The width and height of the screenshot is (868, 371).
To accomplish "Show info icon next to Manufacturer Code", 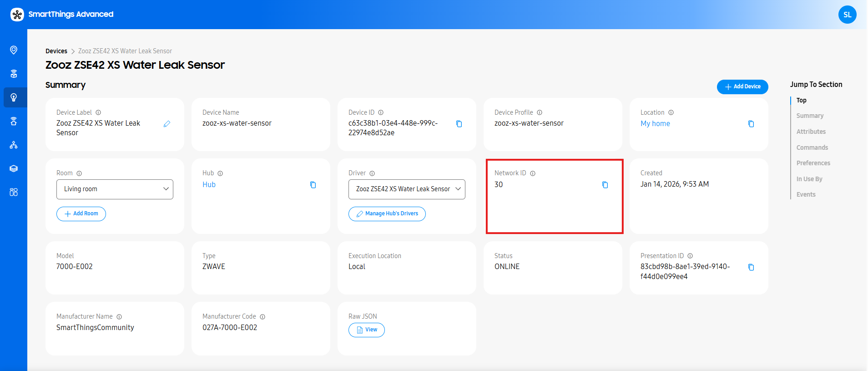I will pos(262,317).
